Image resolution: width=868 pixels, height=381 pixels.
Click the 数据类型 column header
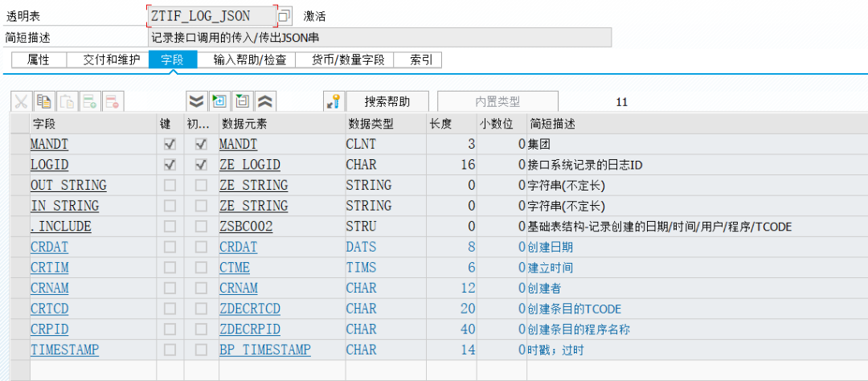(385, 124)
